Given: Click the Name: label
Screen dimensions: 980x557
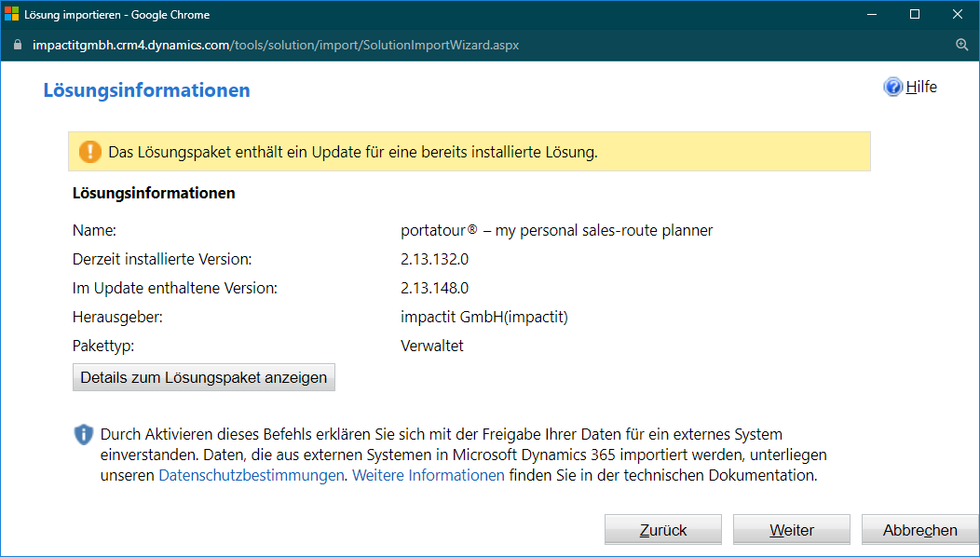Looking at the screenshot, I should tap(94, 231).
